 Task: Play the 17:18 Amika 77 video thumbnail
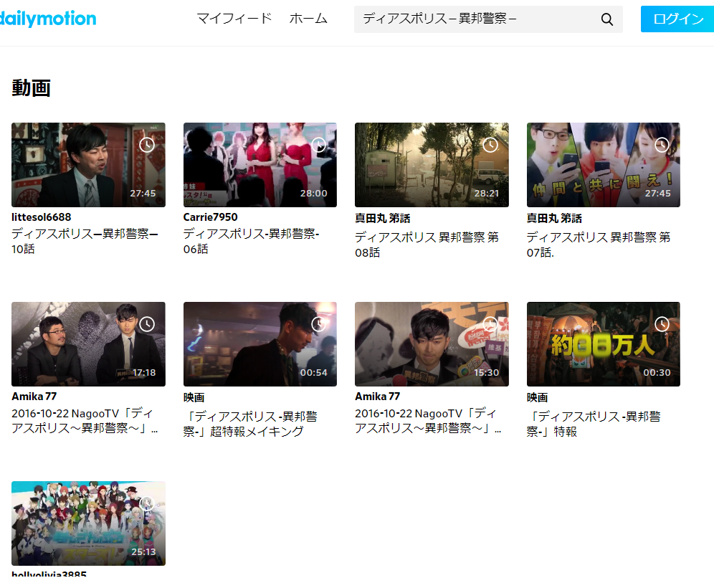click(x=88, y=344)
